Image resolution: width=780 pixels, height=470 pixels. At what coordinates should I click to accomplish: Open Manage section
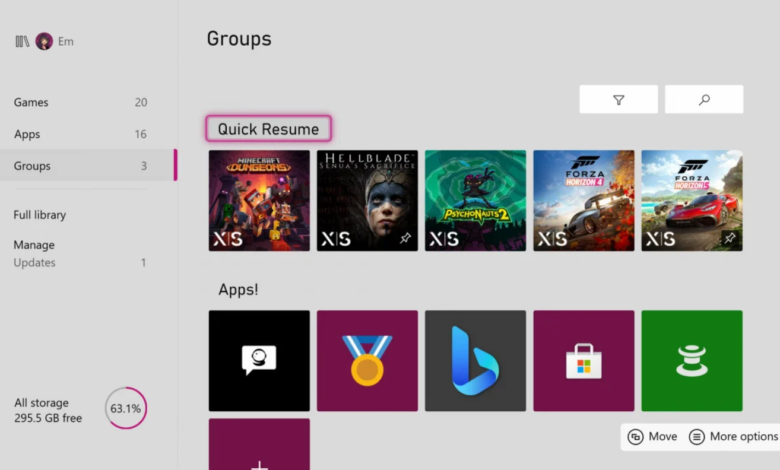coord(34,245)
